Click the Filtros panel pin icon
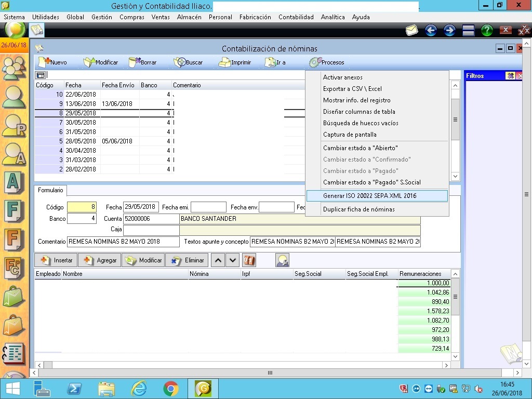 (510, 76)
